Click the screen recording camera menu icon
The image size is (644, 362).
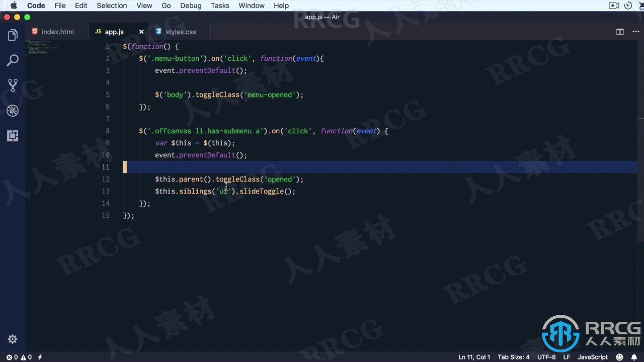coord(614,6)
